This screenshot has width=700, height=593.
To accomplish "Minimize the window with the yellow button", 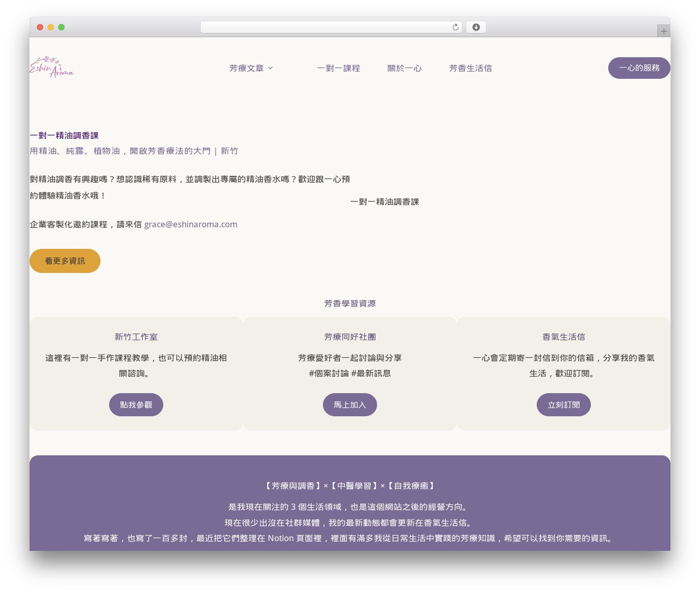I will [x=51, y=27].
